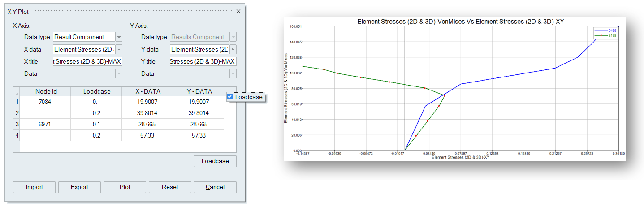Click the Reset button
Image resolution: width=644 pixels, height=215 pixels.
tap(170, 187)
